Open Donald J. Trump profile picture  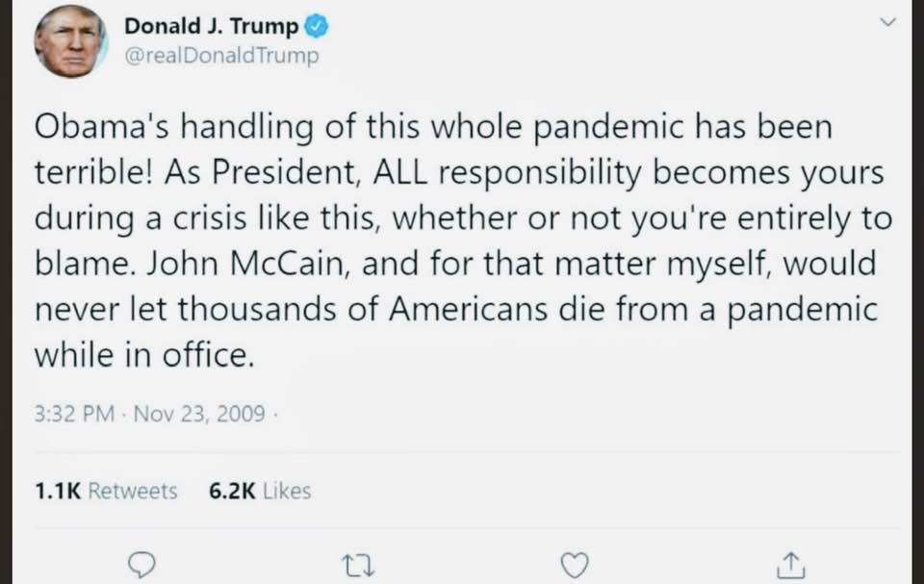(x=70, y=41)
